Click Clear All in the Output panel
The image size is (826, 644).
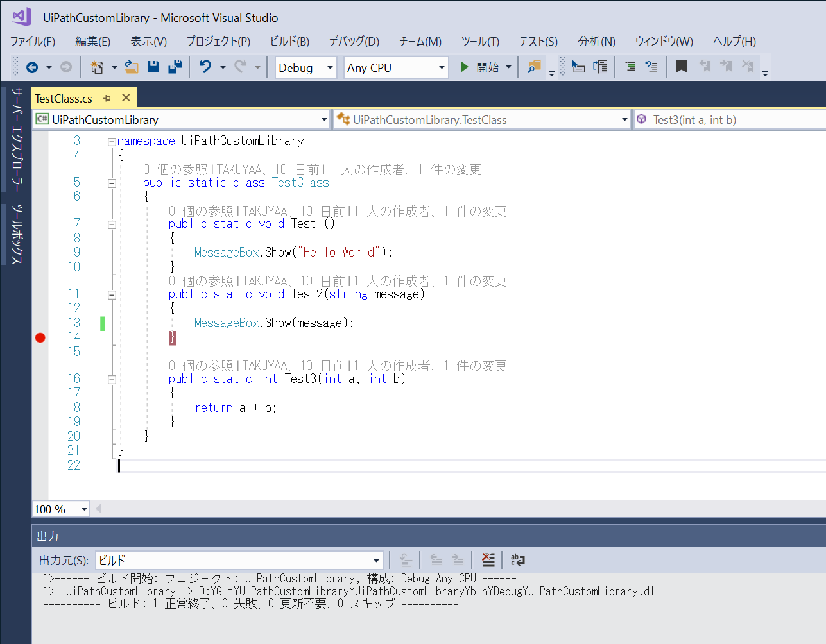click(488, 560)
